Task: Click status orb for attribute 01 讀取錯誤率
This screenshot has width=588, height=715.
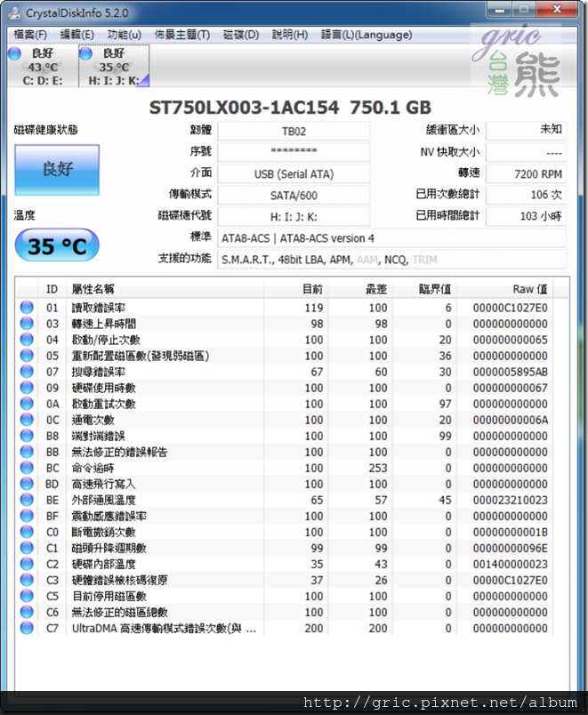Action: (x=27, y=308)
